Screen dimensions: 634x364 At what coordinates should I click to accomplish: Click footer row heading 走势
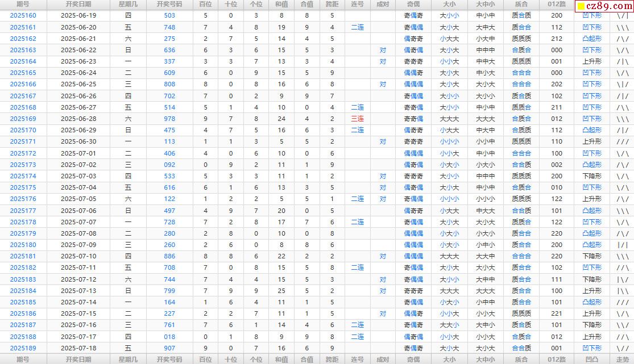[623, 359]
